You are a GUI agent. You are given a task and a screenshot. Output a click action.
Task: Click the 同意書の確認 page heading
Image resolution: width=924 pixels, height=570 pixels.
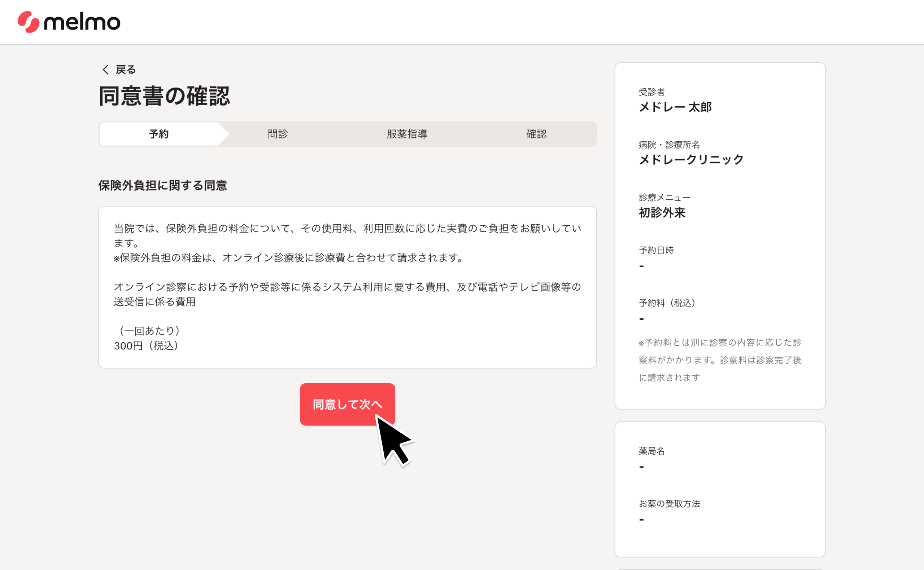(x=164, y=96)
